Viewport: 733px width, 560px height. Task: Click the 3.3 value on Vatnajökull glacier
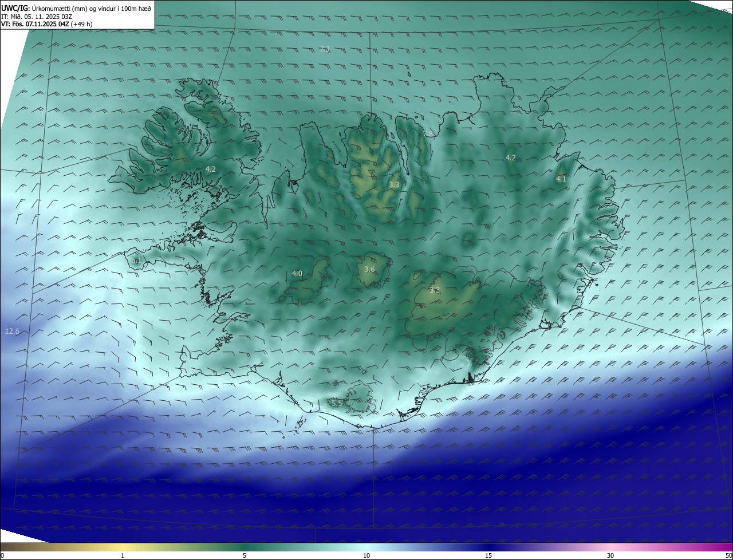(x=434, y=290)
